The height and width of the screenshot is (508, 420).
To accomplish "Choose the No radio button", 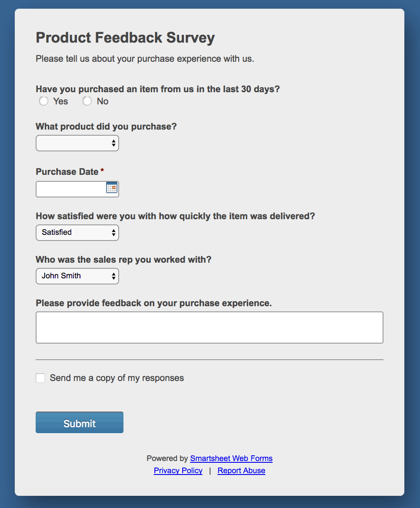I will [x=87, y=101].
